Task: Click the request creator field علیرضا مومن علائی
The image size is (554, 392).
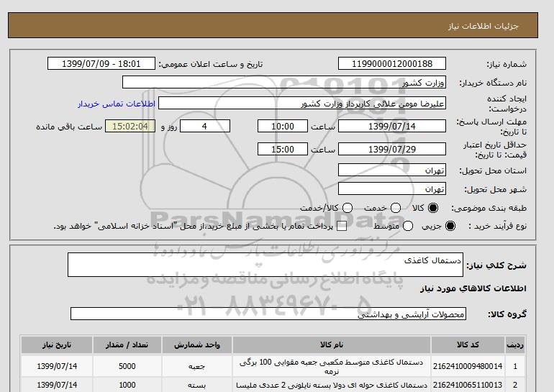Action: (x=302, y=103)
